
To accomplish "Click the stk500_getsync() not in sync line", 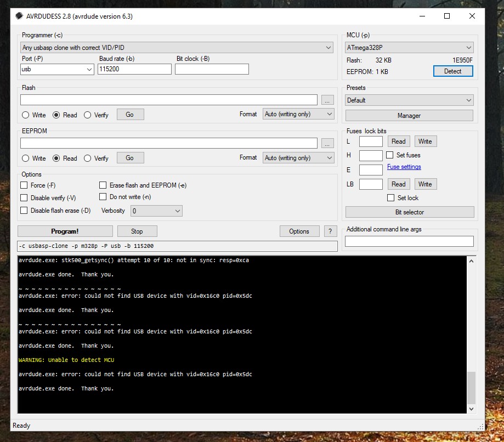I will [x=134, y=260].
